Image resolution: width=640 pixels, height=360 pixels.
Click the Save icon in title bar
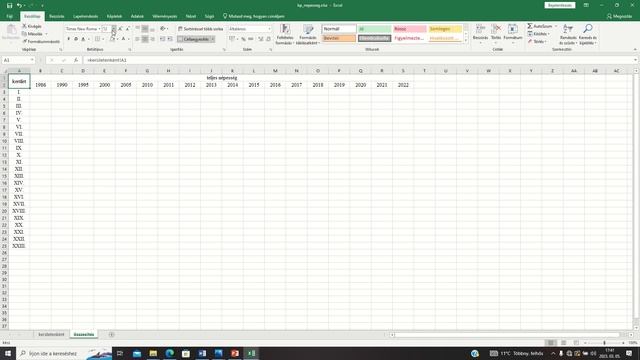(10, 5)
